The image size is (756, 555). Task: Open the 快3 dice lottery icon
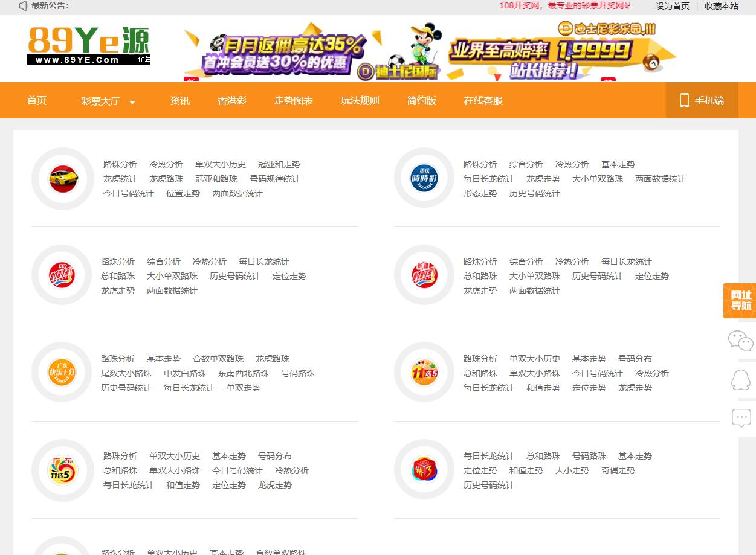click(424, 470)
